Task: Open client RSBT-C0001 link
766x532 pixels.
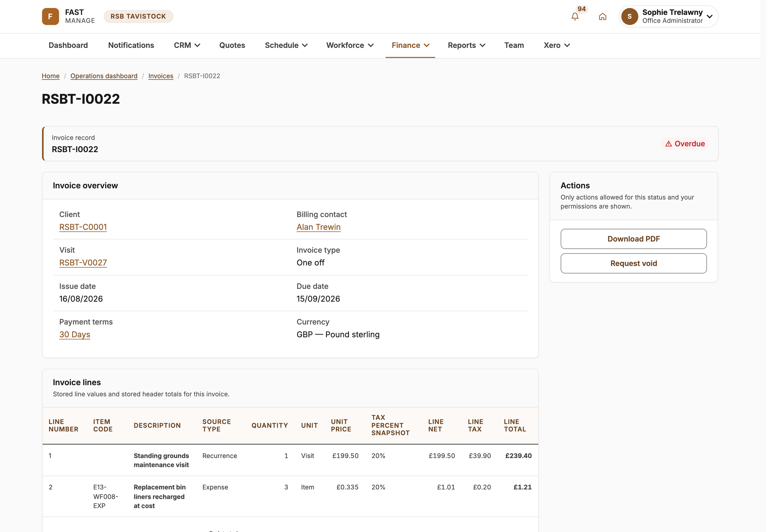Action: coord(83,227)
